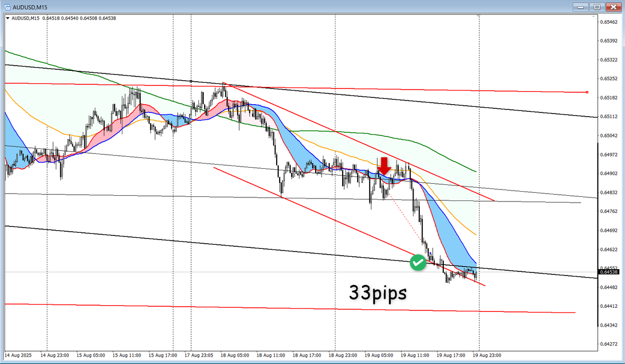625x364 pixels.
Task: Click the highlighted current price tag 0.64538 on axis
Action: pos(608,272)
